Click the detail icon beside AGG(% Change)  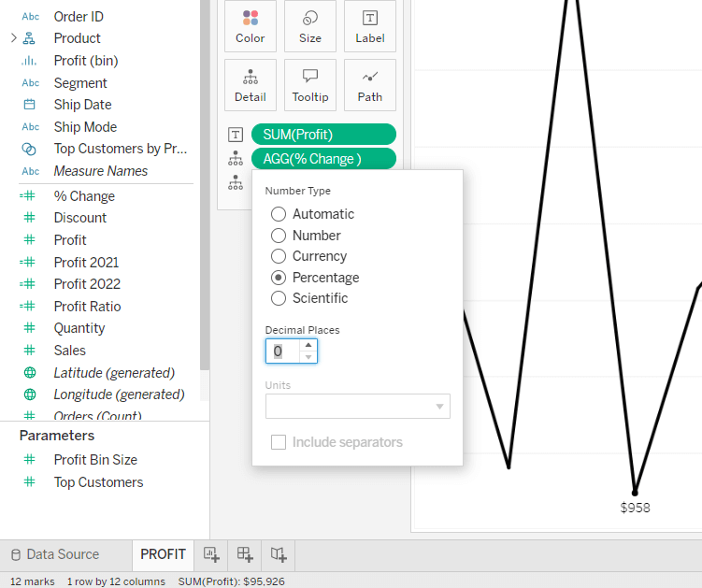236,159
